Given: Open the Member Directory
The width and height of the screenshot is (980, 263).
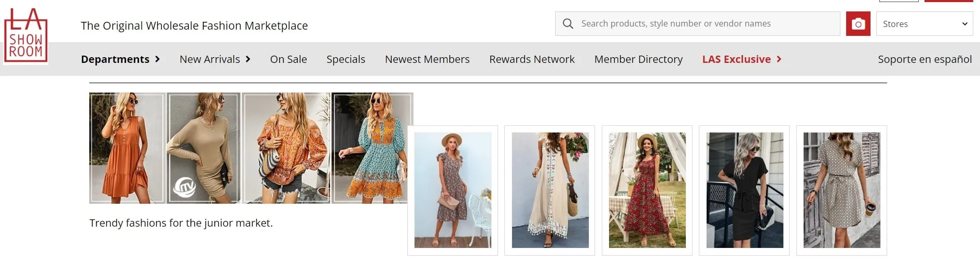Looking at the screenshot, I should pyautogui.click(x=639, y=59).
